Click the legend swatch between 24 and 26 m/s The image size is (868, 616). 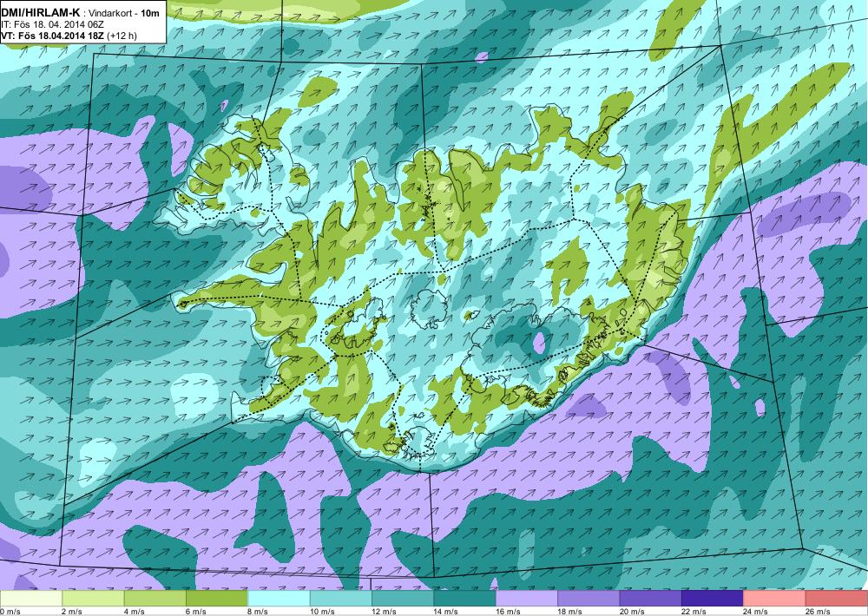click(775, 598)
